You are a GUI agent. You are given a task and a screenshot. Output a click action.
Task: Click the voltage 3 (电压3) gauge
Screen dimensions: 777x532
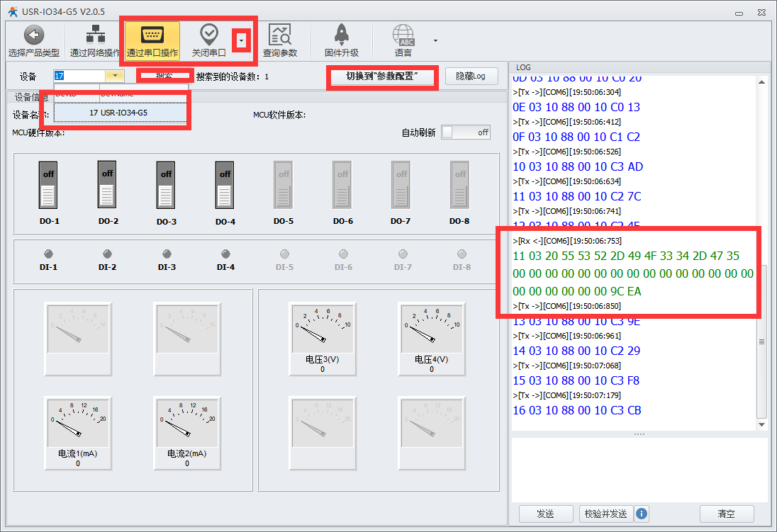[323, 339]
